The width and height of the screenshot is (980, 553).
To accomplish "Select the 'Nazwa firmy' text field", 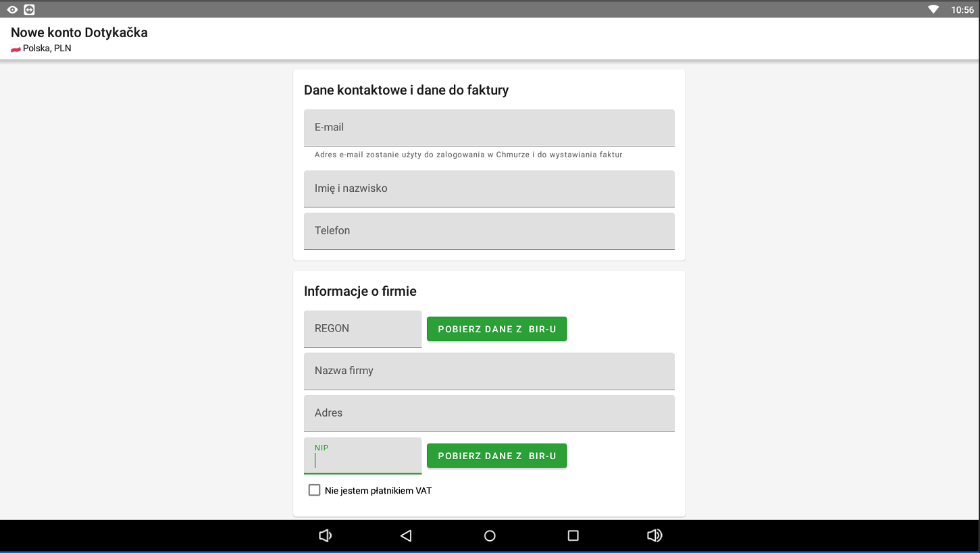I will coord(489,371).
